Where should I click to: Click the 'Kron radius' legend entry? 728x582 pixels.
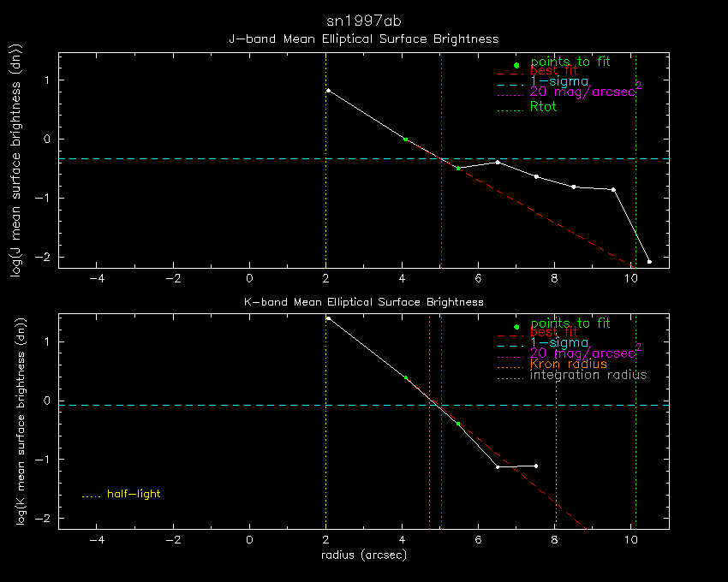[568, 364]
